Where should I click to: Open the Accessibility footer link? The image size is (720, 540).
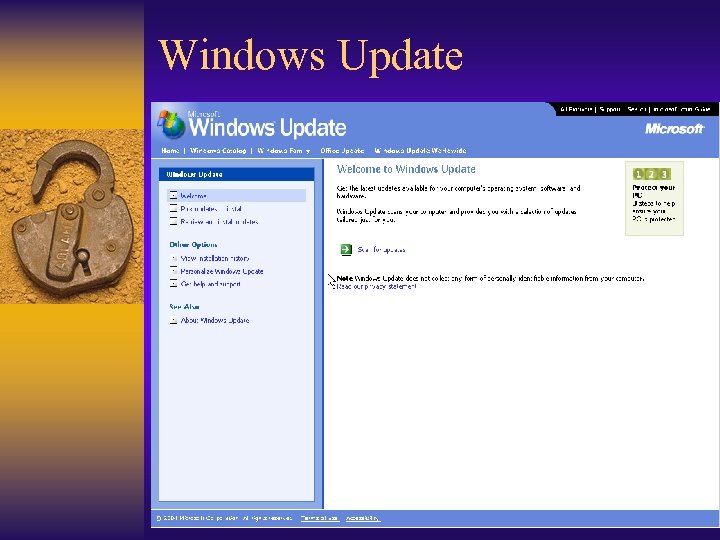point(362,518)
